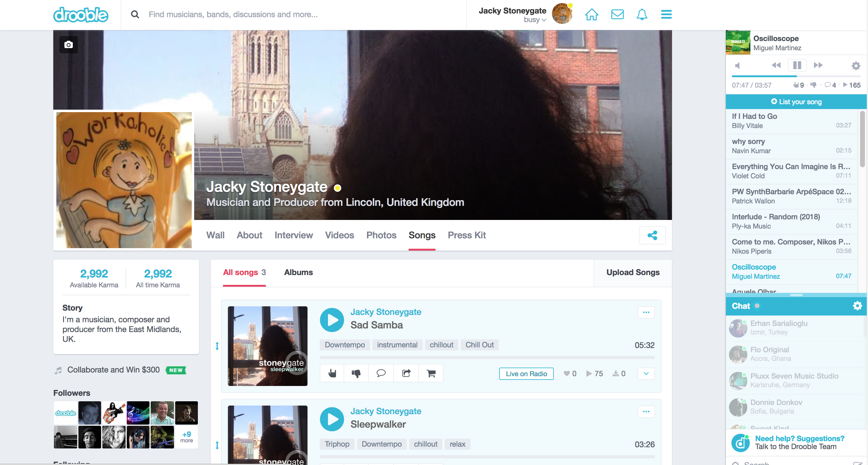This screenshot has height=465, width=868.
Task: Click the List your song button
Action: [x=796, y=102]
